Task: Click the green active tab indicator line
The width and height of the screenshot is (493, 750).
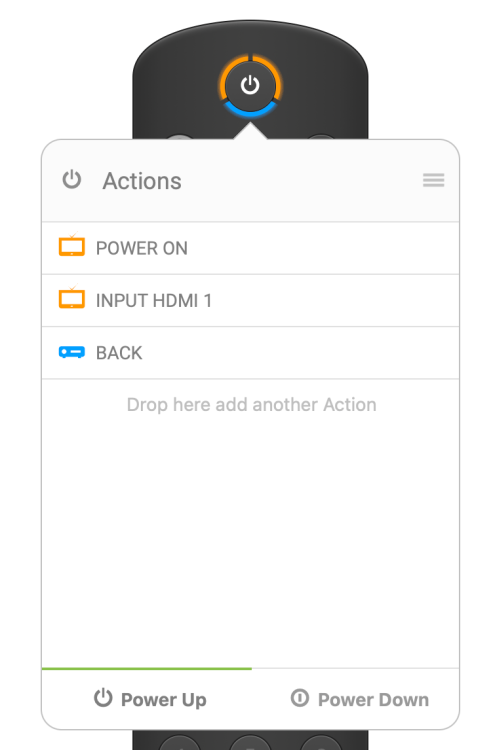Action: tap(147, 668)
